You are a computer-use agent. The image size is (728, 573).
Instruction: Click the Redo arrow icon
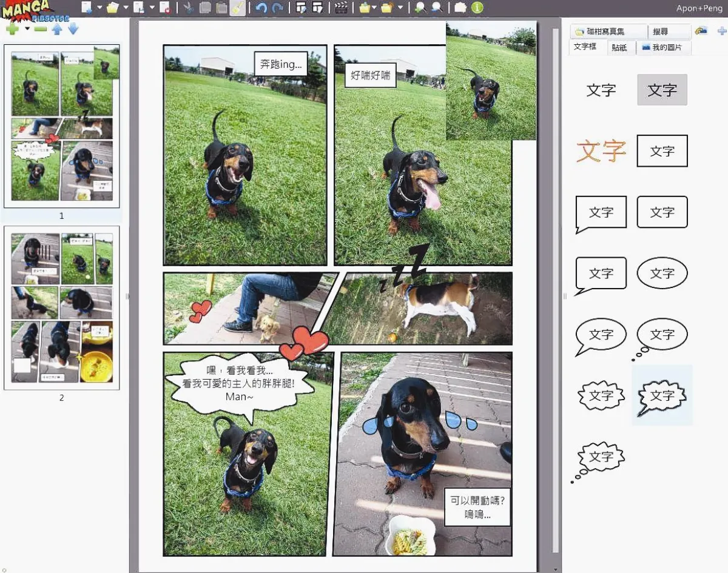(277, 8)
